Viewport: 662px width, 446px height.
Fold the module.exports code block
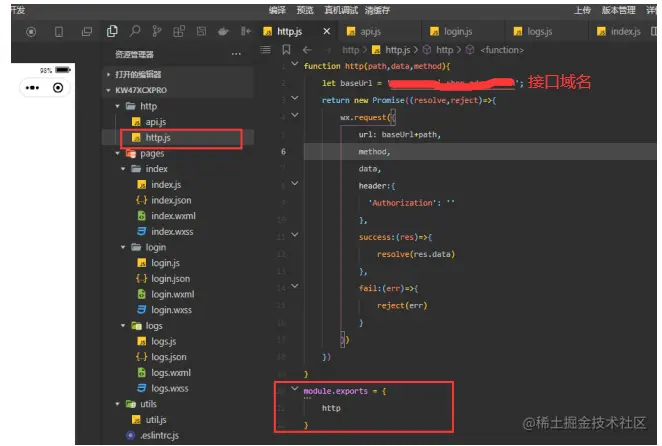295,389
